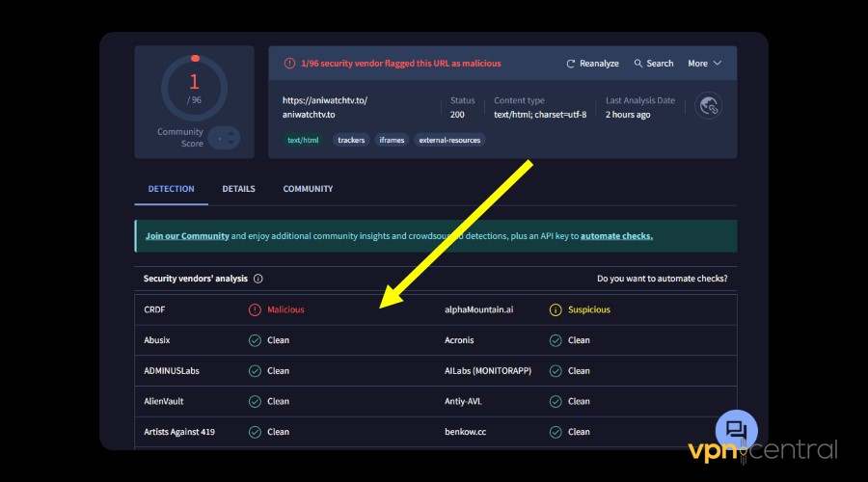This screenshot has width=868, height=482.
Task: Click the ADMINUSLabs vendor name
Action: click(172, 371)
